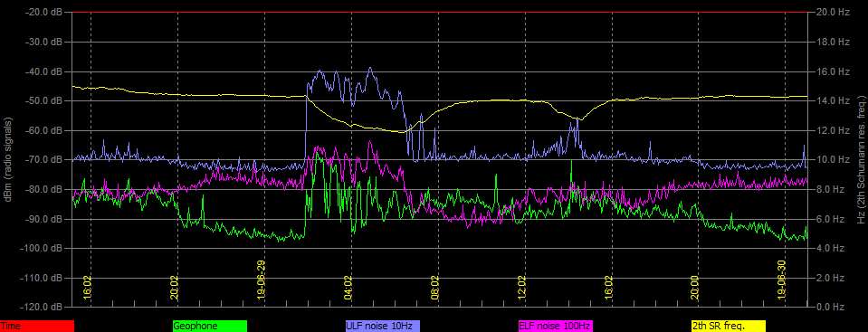This screenshot has height=332, width=868.
Task: Click the 18.0 Hz axis label
Action: coord(833,42)
